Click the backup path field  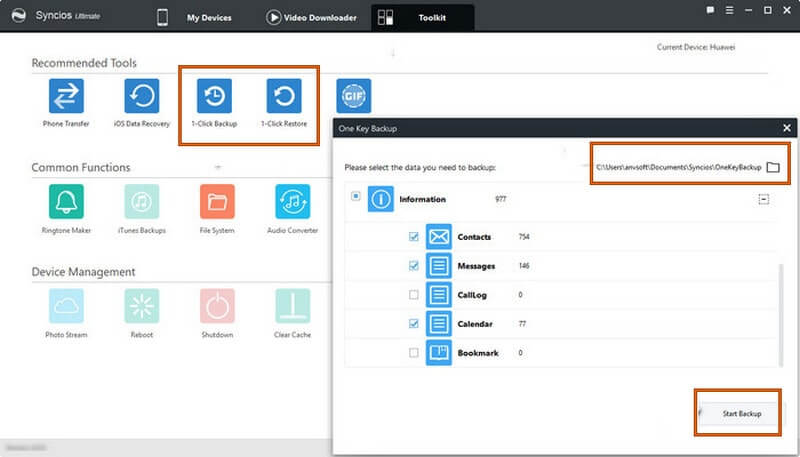[x=679, y=167]
